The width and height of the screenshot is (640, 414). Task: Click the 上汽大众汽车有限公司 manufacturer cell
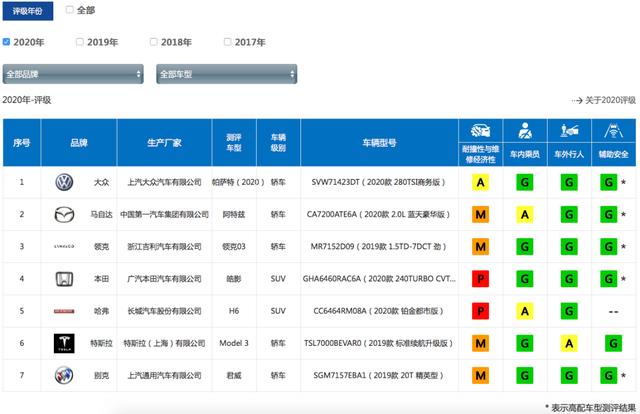[164, 182]
